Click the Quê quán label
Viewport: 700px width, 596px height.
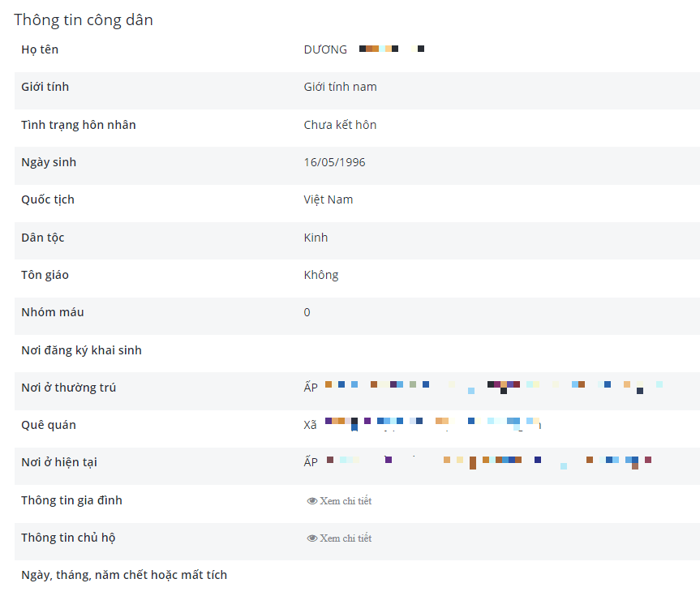tap(49, 425)
